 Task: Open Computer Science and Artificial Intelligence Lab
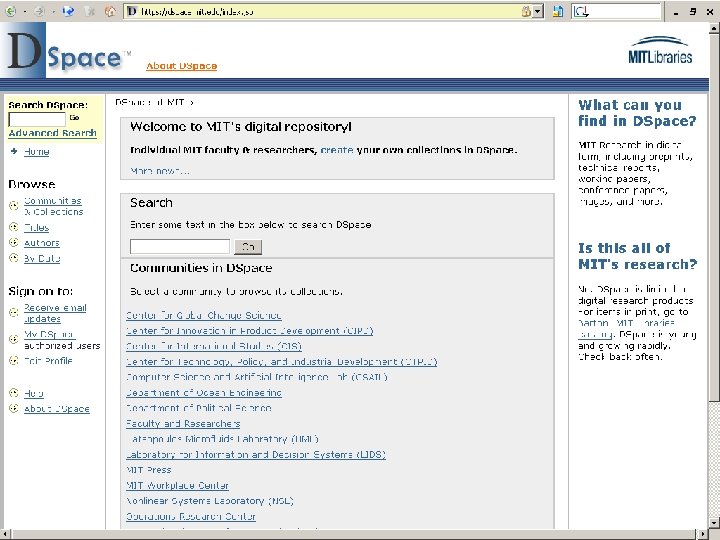click(x=257, y=377)
